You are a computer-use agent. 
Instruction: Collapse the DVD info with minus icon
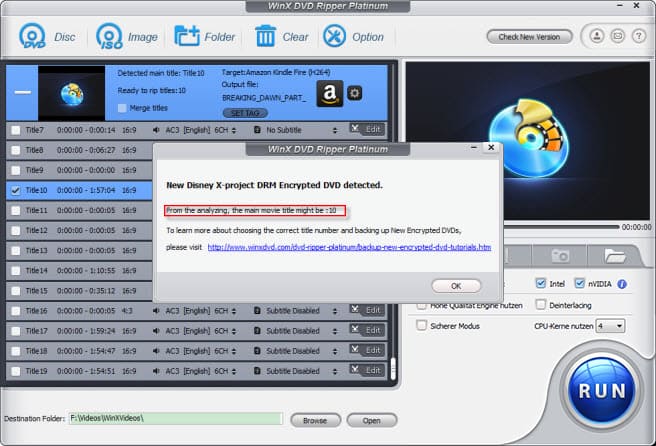pyautogui.click(x=23, y=92)
